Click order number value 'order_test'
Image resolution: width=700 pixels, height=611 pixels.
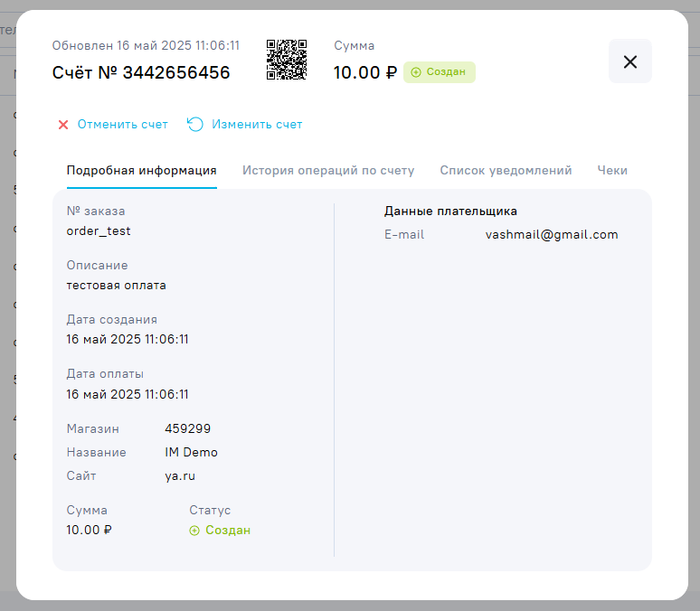coord(99,231)
